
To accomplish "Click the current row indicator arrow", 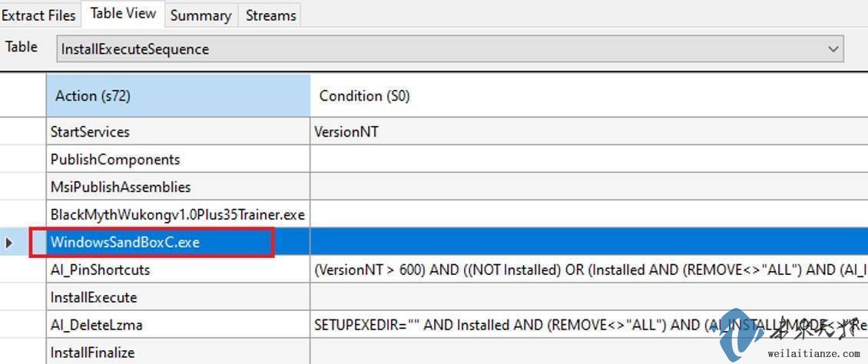I will point(9,243).
